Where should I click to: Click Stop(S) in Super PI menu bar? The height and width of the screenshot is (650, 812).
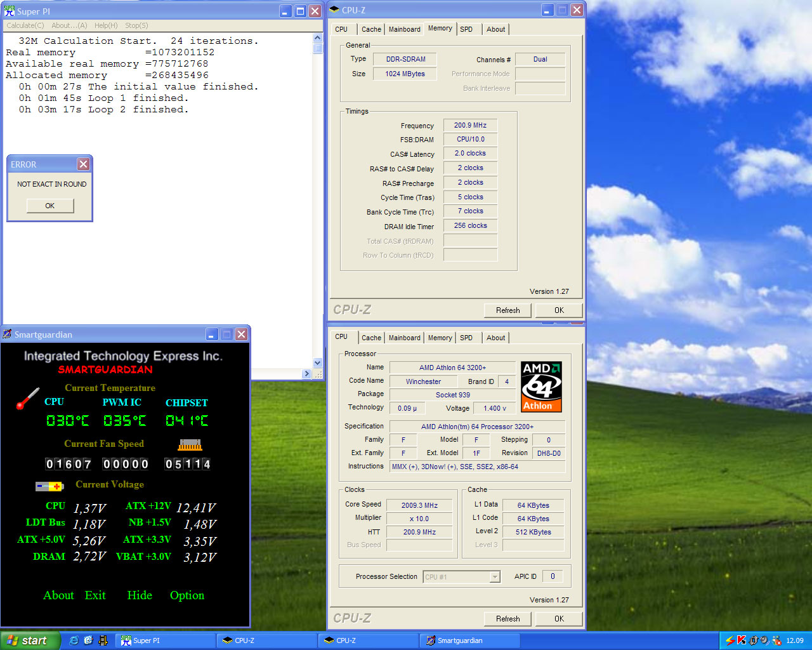coord(136,25)
